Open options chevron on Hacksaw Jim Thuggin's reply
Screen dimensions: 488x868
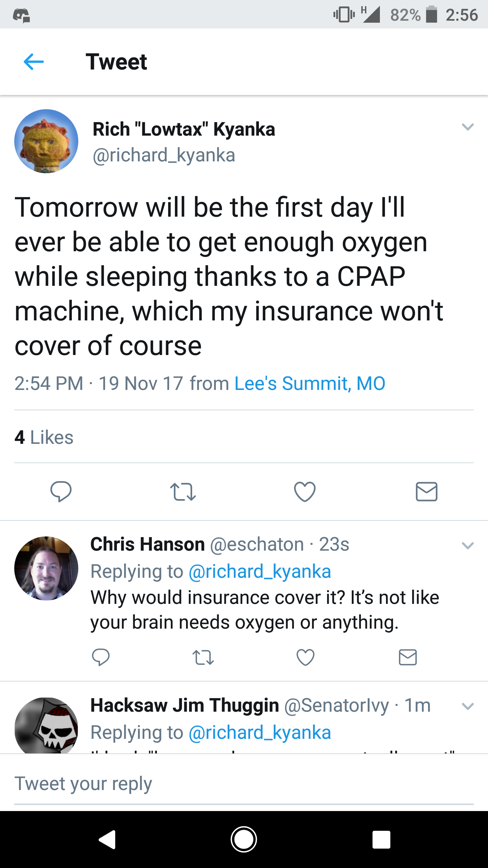(x=468, y=706)
